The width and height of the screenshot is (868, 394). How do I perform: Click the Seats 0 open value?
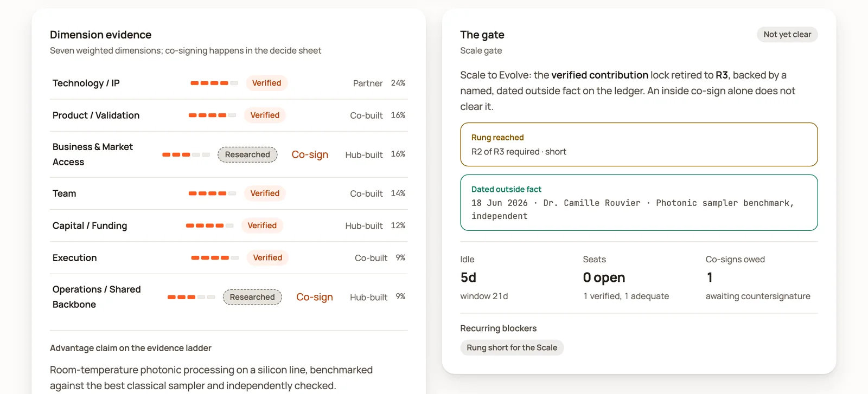pos(604,277)
